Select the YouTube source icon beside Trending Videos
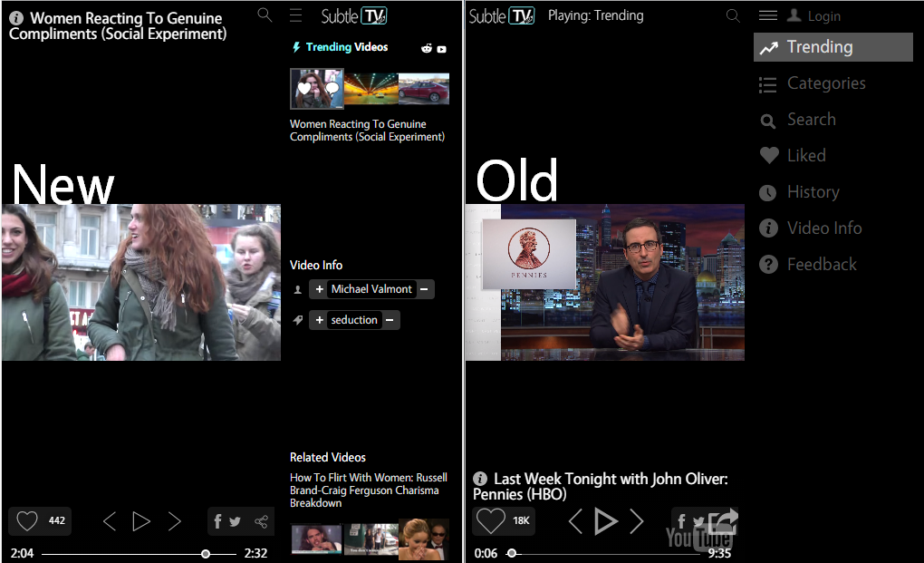 441,50
